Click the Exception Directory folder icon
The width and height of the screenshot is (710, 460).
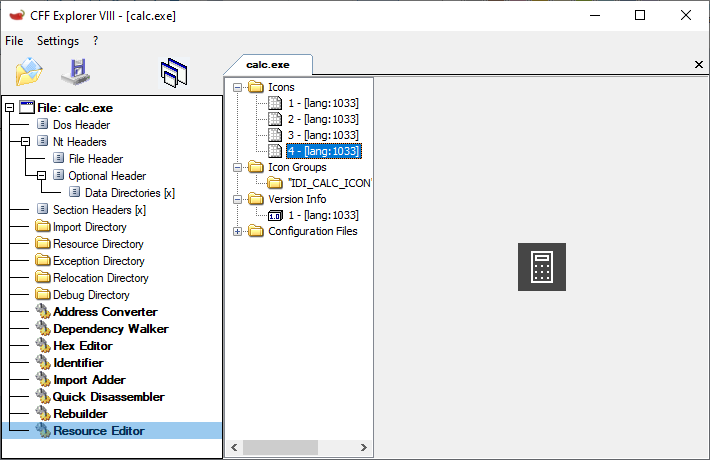pos(43,260)
